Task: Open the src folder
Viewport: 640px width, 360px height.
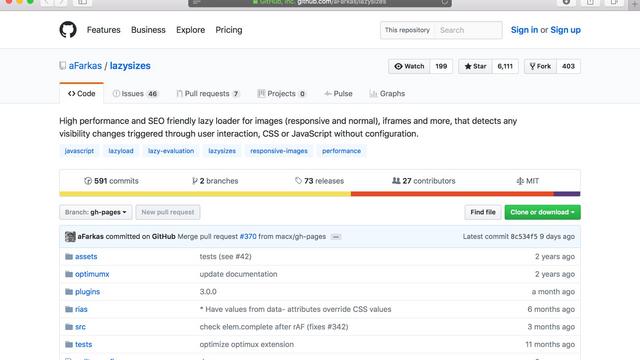Action: [x=80, y=327]
